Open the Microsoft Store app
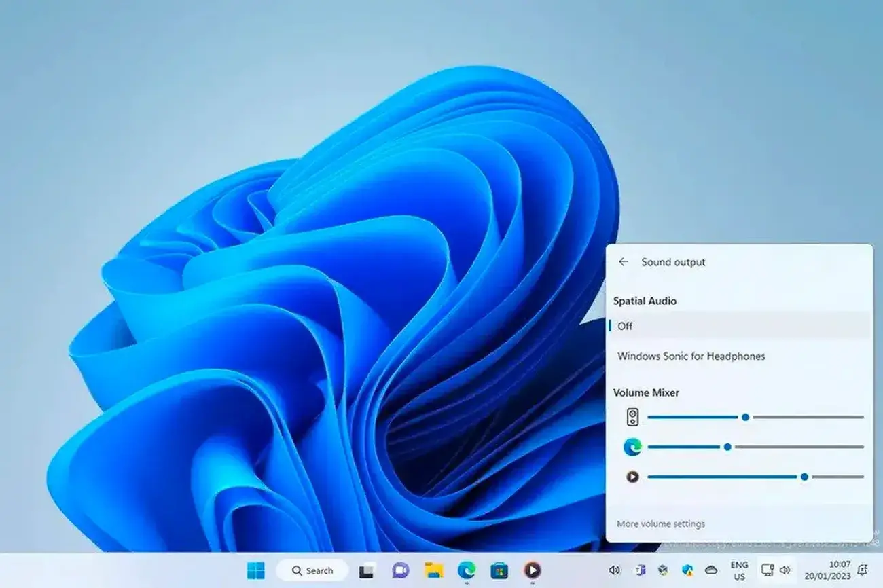 (501, 570)
